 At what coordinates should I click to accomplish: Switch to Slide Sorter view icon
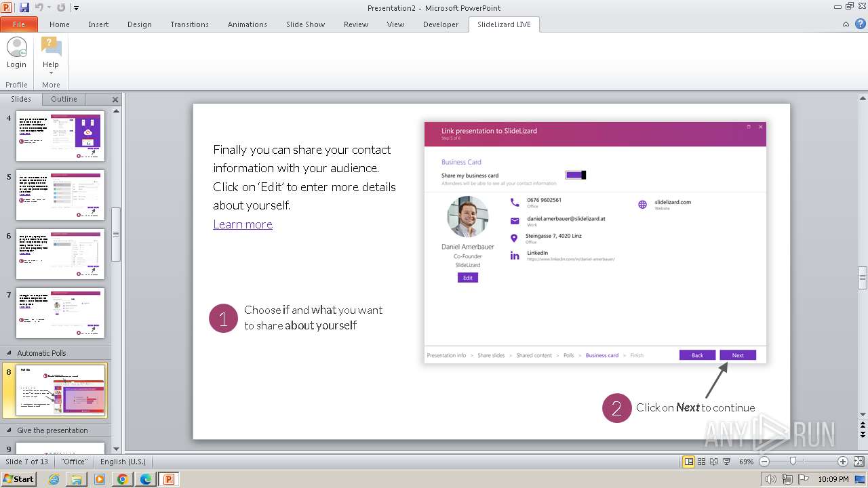pos(702,462)
